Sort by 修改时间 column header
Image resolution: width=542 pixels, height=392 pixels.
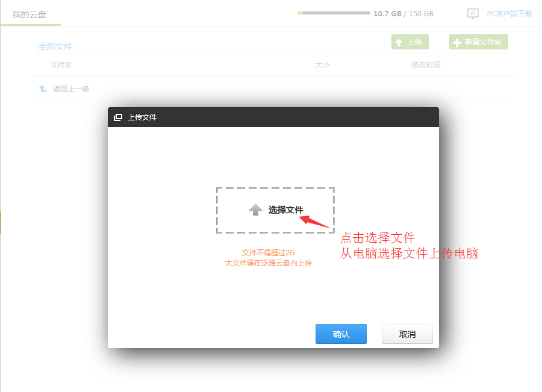(x=426, y=64)
